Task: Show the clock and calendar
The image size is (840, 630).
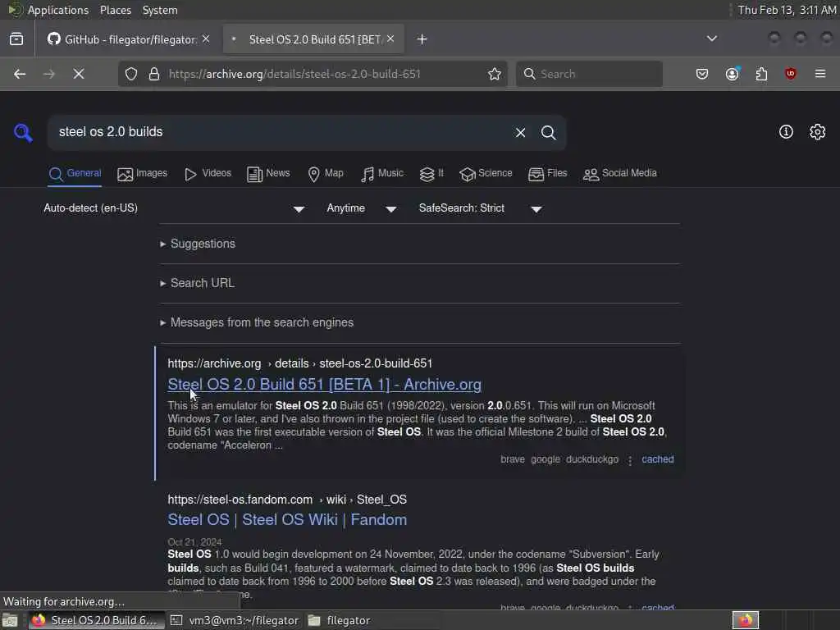Action: pos(787,10)
